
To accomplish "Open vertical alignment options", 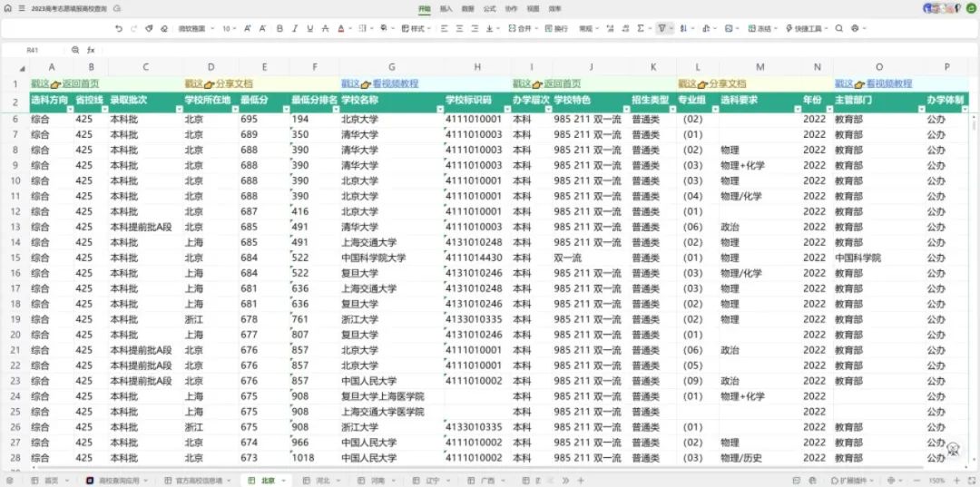I will tap(491, 29).
